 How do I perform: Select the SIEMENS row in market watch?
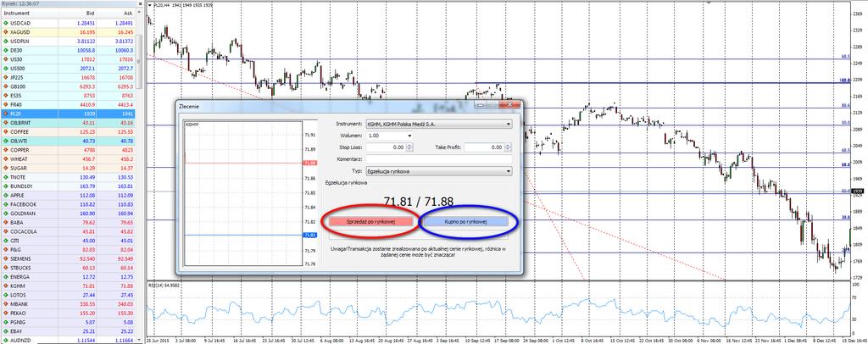68,258
